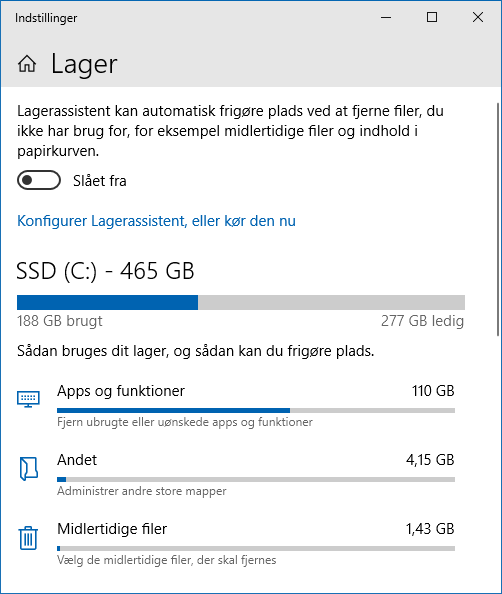Click the Midlertidige filer trash icon
The height and width of the screenshot is (594, 502).
[28, 538]
